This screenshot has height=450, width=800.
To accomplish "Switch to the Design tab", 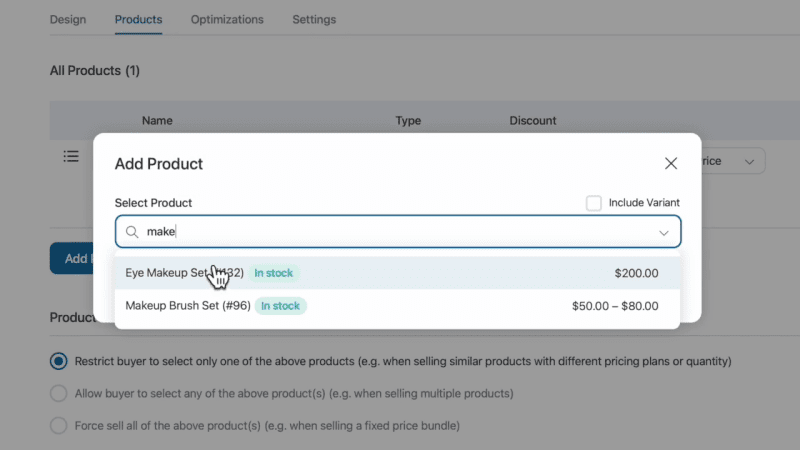I will click(68, 19).
